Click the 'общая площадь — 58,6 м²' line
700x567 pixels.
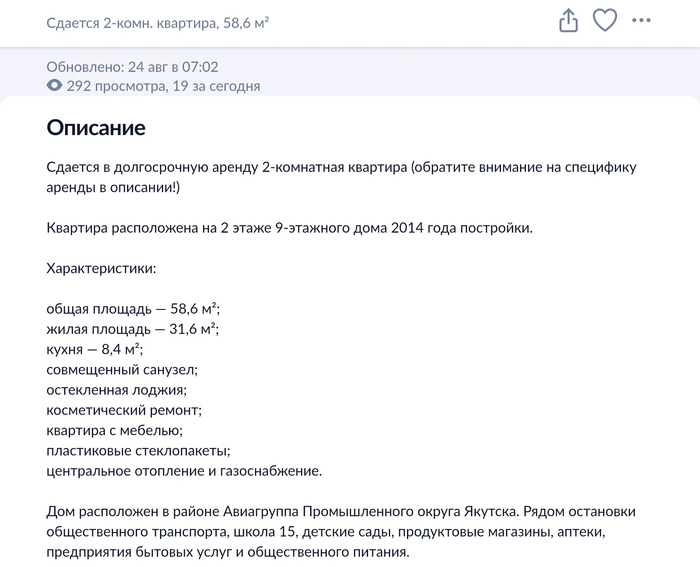click(133, 309)
